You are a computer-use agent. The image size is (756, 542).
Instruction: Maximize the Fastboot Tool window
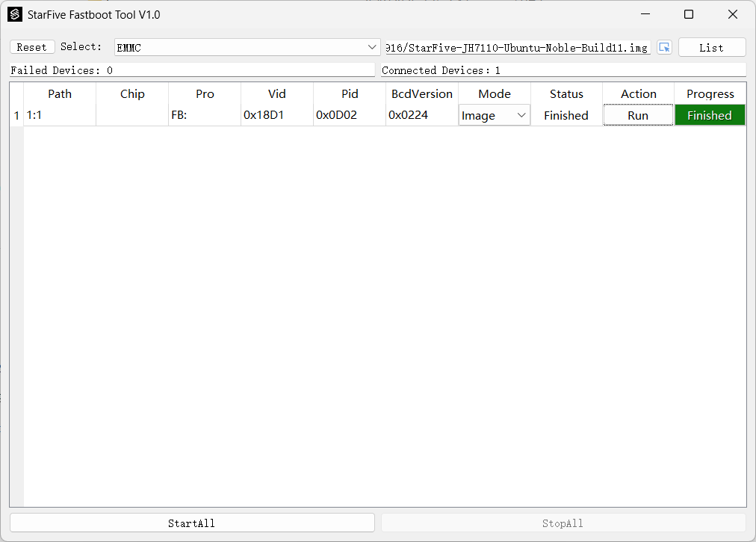689,15
